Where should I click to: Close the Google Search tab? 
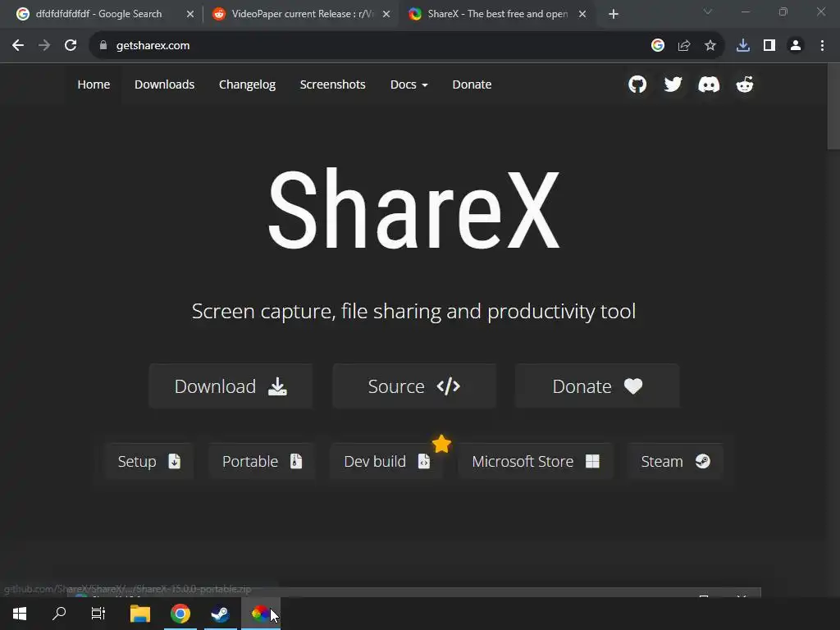(x=190, y=14)
